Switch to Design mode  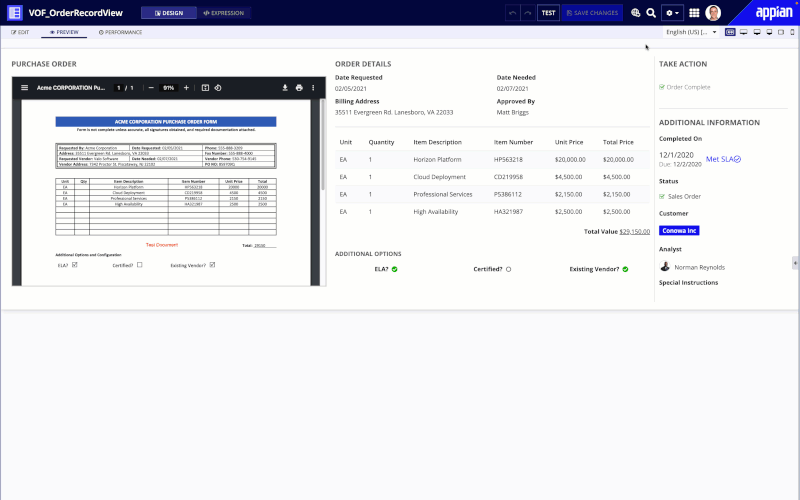click(169, 13)
